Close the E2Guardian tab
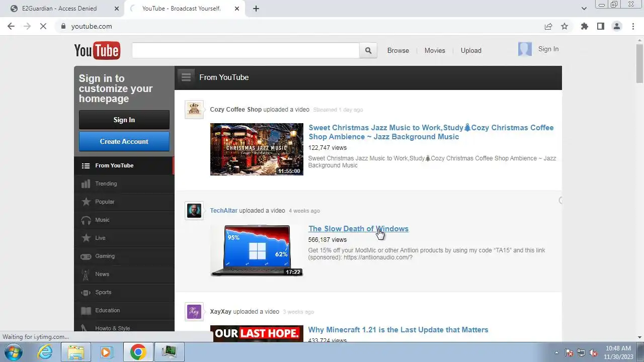Image resolution: width=644 pixels, height=362 pixels. (x=117, y=9)
